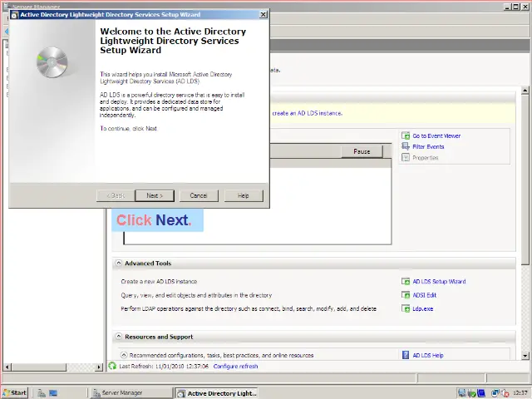Click the Go to Event Viewer icon
Screen dimensions: 532x399
pos(406,135)
